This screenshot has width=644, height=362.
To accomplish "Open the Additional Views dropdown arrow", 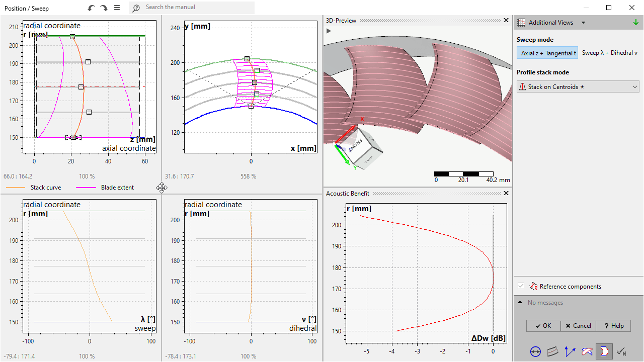I will coord(583,22).
